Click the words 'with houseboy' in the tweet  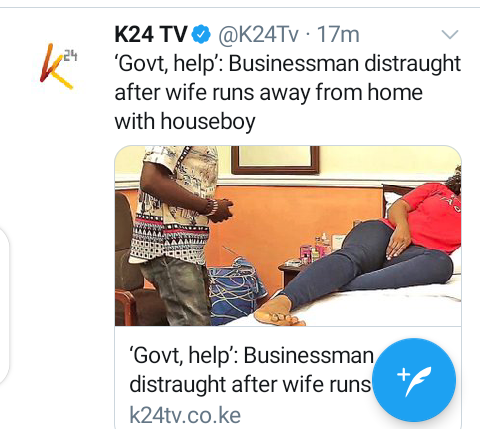tap(185, 121)
